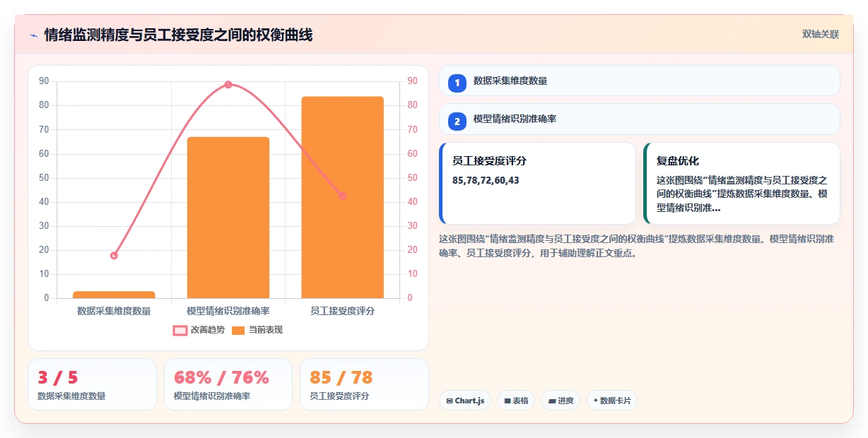This screenshot has height=438, width=868.
Task: Select the 表格 tag chip
Action: pyautogui.click(x=516, y=401)
